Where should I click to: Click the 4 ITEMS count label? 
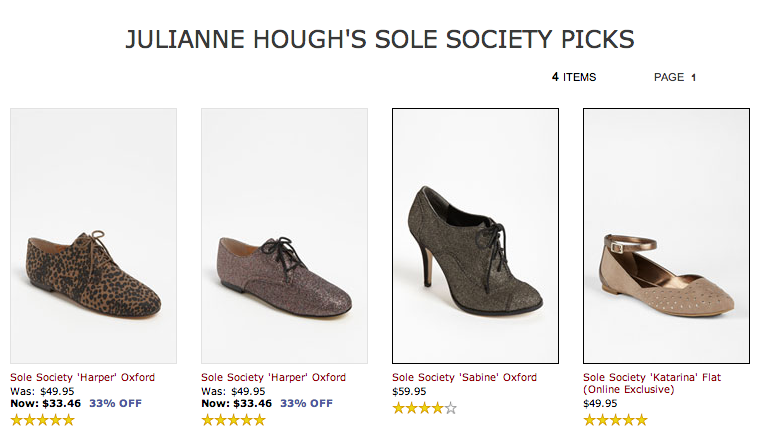click(x=574, y=77)
